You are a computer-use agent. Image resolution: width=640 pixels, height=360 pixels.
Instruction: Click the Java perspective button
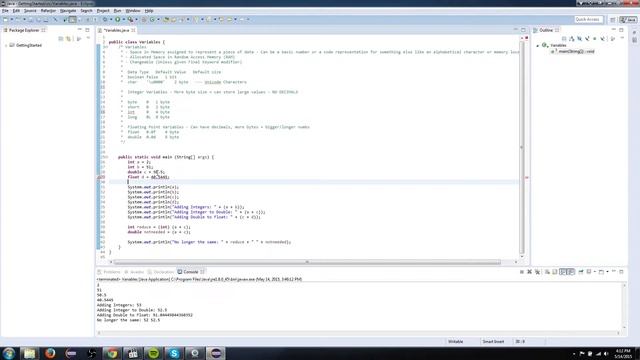click(x=628, y=20)
